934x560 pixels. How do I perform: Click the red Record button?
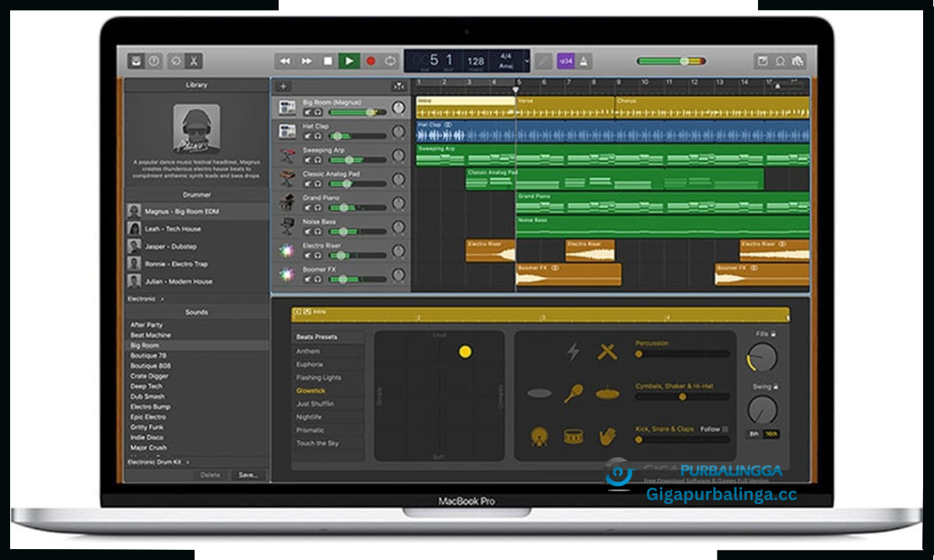[370, 61]
